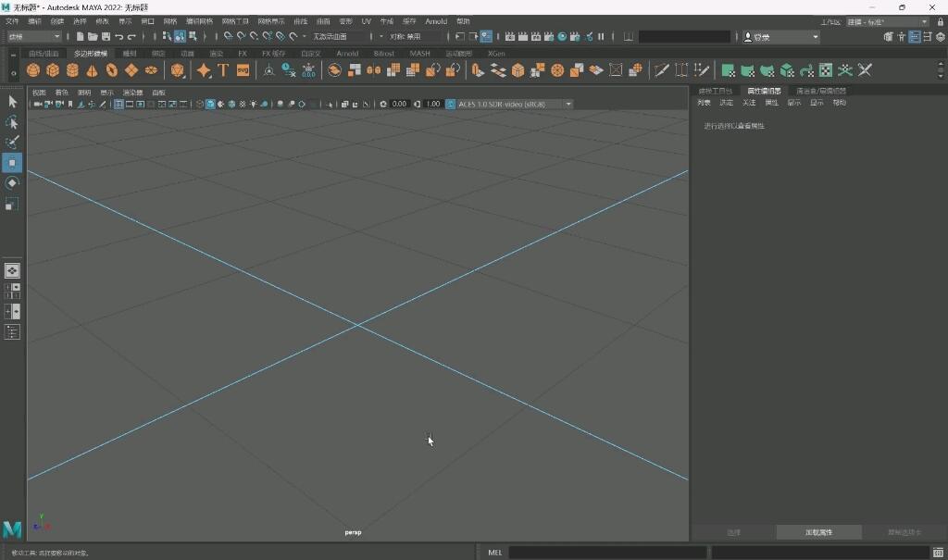Toggle use all lights in the viewport
Image resolution: width=948 pixels, height=560 pixels.
point(254,104)
